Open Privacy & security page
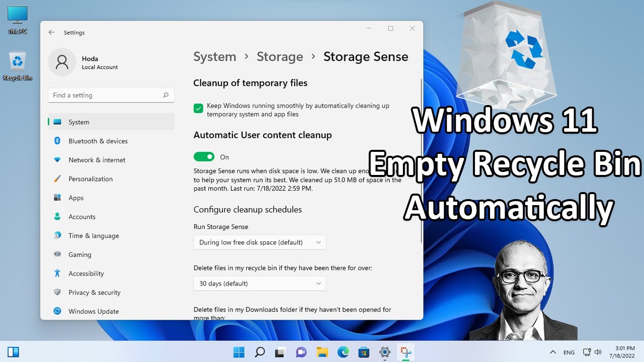The image size is (644, 362). pos(111,292)
